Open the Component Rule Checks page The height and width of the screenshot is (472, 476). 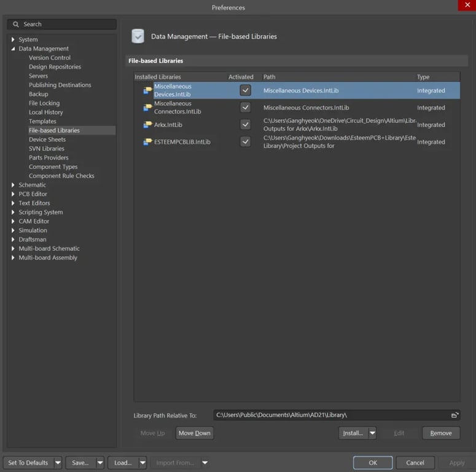coord(61,176)
